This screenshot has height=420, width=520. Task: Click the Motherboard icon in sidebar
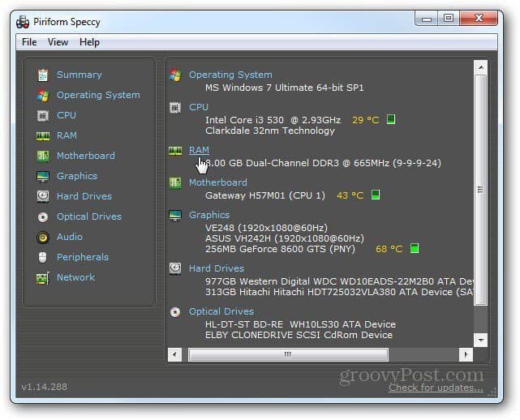43,156
